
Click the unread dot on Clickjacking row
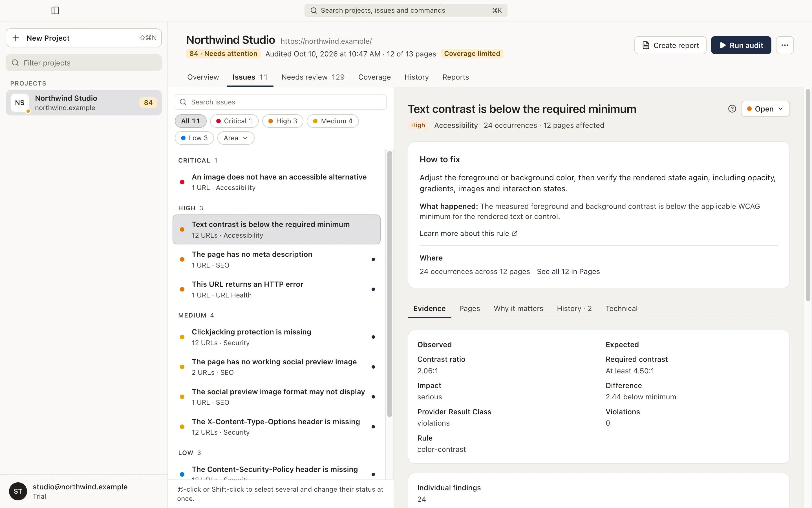click(373, 337)
